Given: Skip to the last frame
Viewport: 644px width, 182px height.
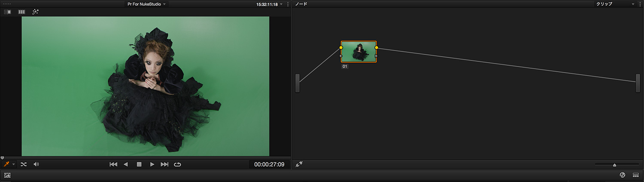Looking at the screenshot, I should [x=164, y=164].
